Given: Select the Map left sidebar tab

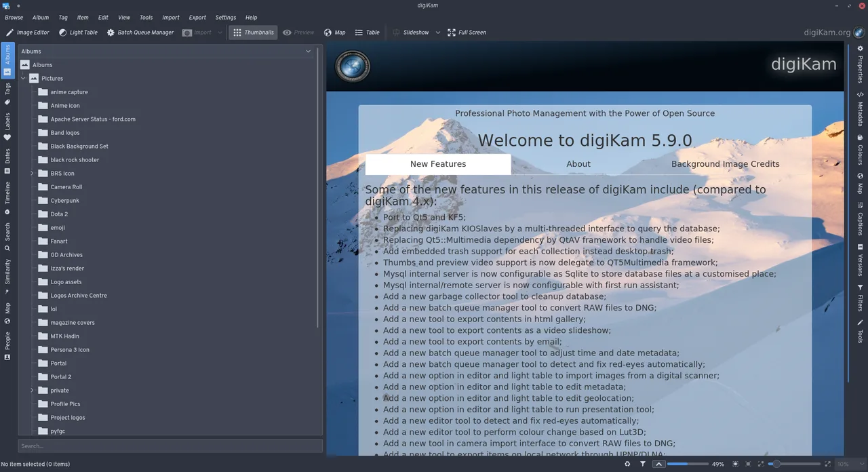Looking at the screenshot, I should (x=7, y=314).
